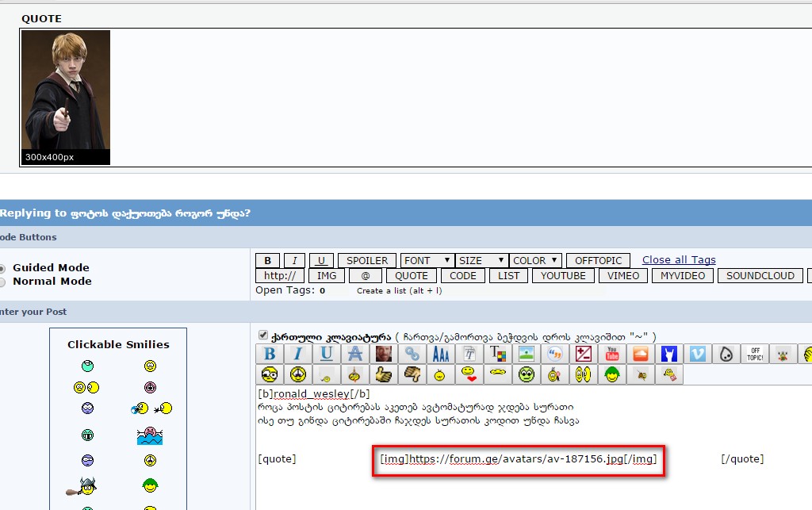Click the green-hat smiley in Clickable Smilies
This screenshot has height=510, width=812.
150,485
